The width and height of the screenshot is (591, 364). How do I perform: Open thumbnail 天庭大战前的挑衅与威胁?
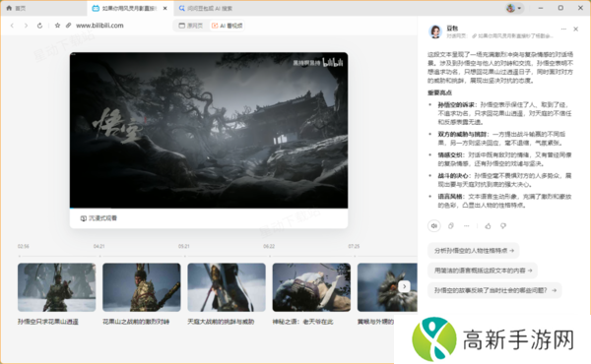click(x=227, y=287)
